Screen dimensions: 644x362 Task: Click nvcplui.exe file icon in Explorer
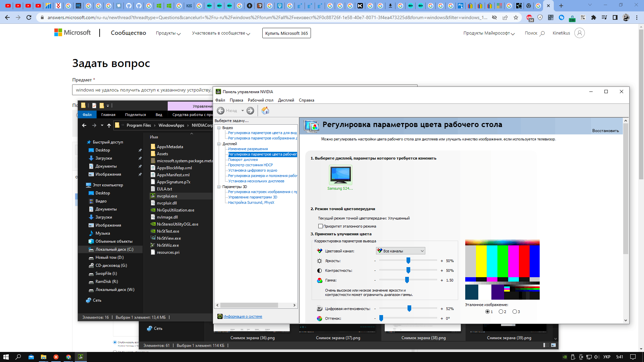tap(153, 196)
